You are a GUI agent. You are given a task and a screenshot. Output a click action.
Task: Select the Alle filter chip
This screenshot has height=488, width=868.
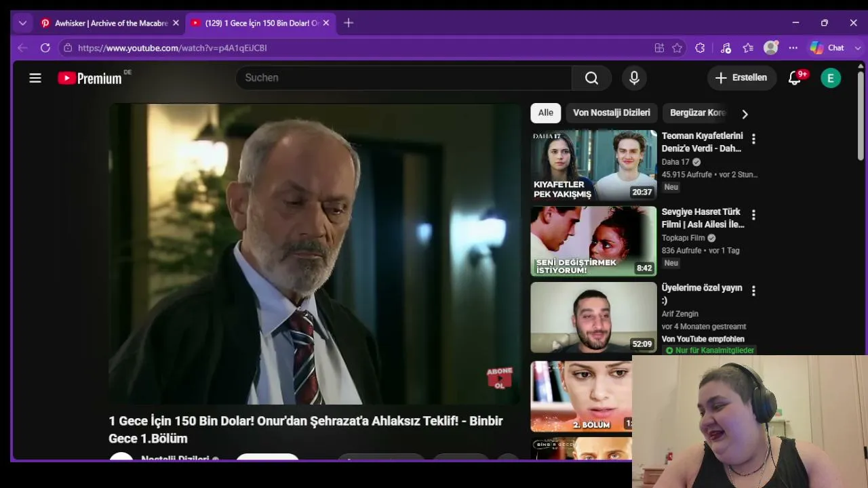tap(546, 113)
